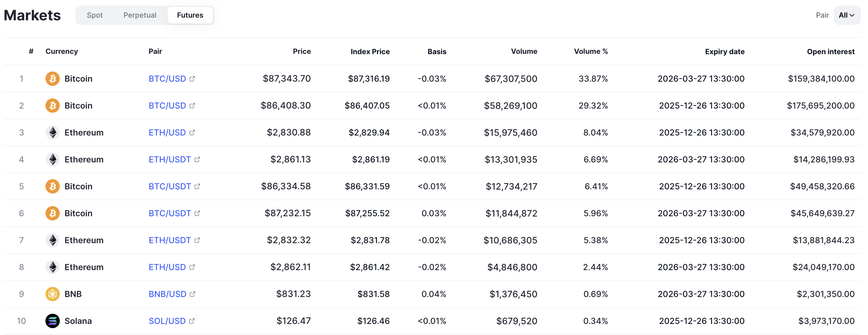Open the BTC/USD pair link in row 1

(167, 79)
